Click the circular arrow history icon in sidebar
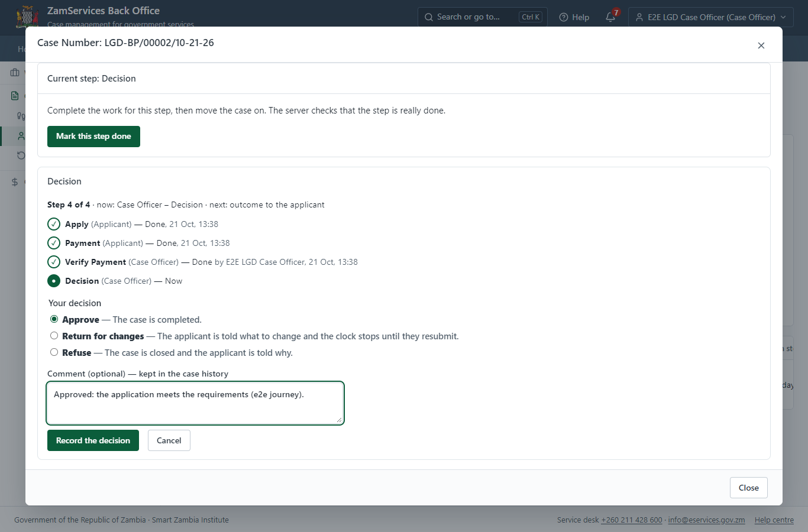The width and height of the screenshot is (808, 532). pyautogui.click(x=21, y=155)
